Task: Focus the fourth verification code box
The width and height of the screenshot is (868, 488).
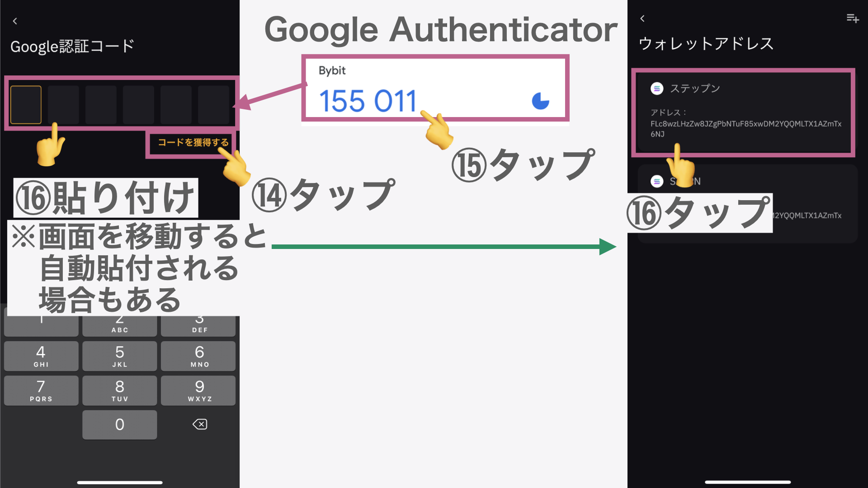Action: (138, 105)
